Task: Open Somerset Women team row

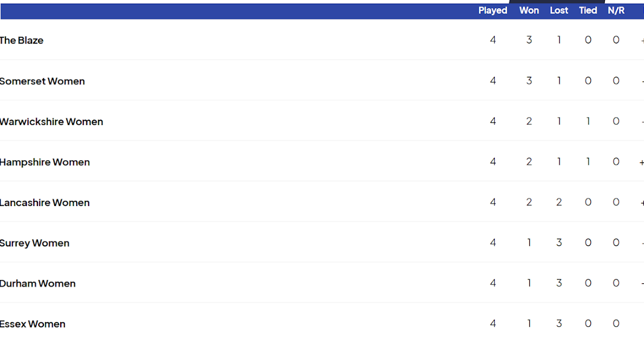Action: click(x=42, y=81)
